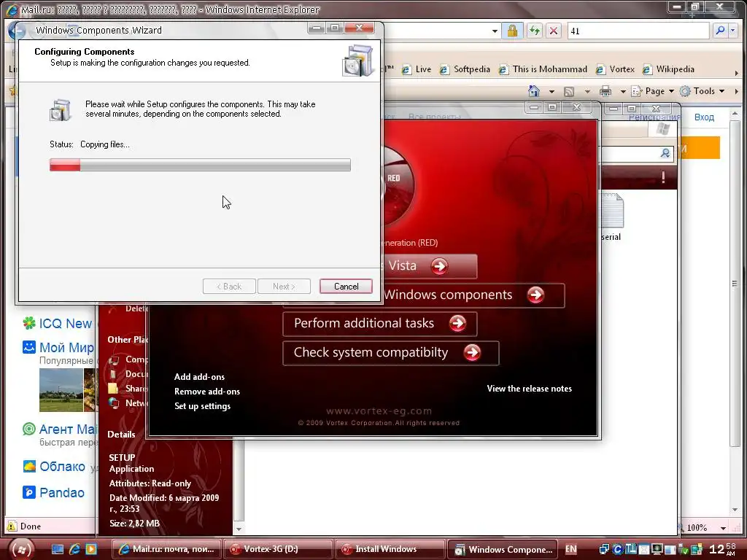Open the Wikipedia favorites link

point(668,69)
